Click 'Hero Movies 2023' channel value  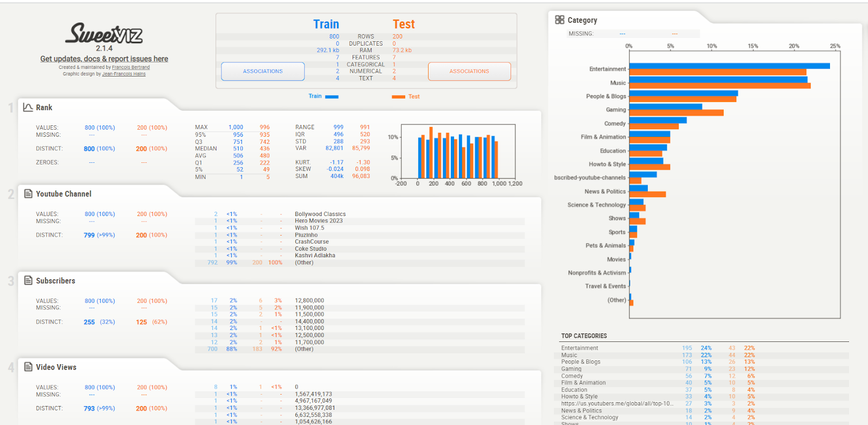pos(318,221)
